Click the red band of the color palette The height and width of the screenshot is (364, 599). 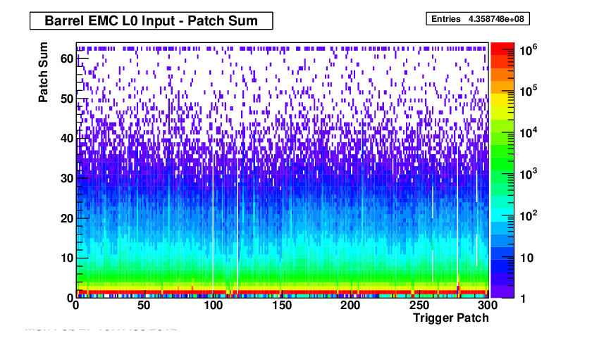pos(502,49)
